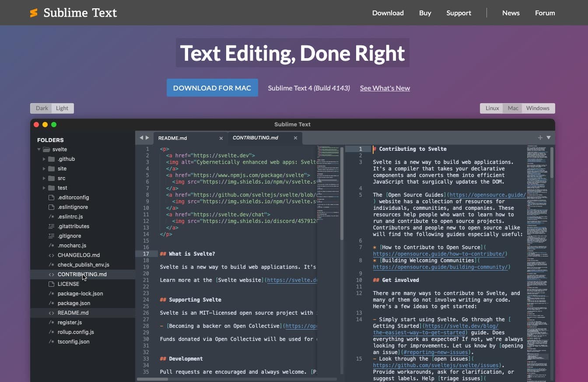Switch to the README.md tab
The image size is (588, 382).
coord(173,138)
